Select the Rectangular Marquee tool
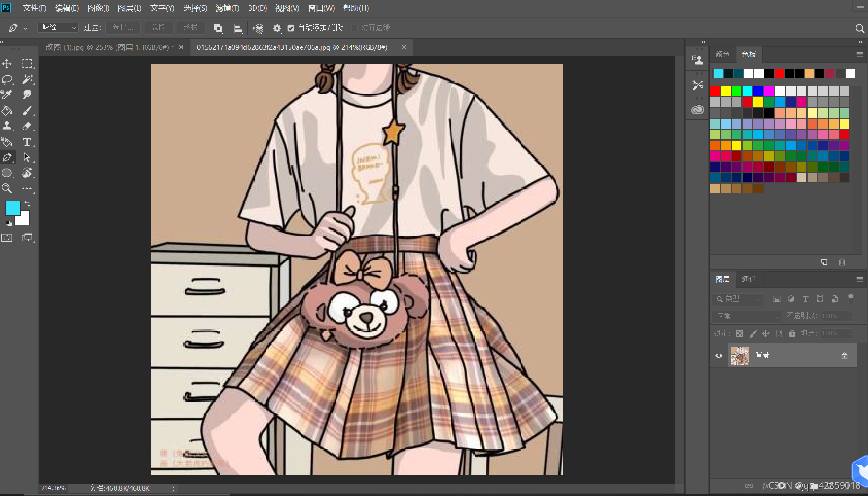The height and width of the screenshot is (496, 868). [27, 64]
